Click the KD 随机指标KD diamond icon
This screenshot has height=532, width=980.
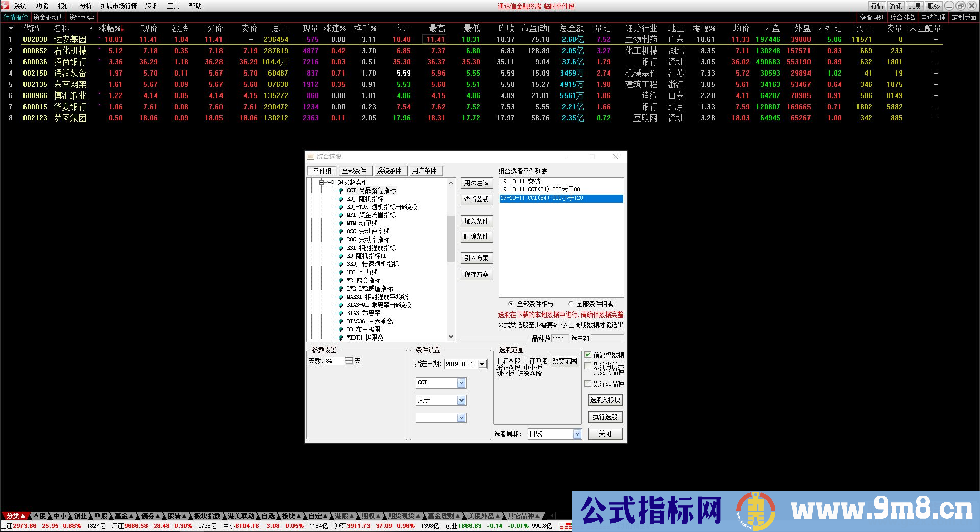click(x=341, y=256)
